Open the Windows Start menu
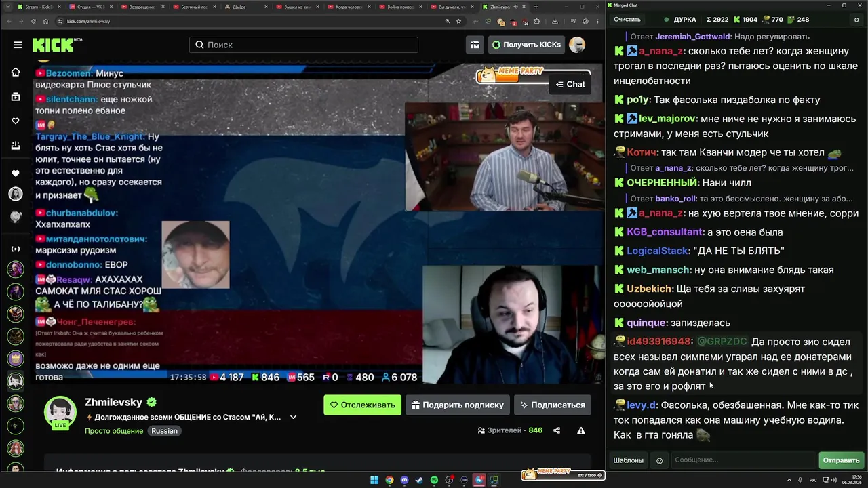 click(374, 481)
